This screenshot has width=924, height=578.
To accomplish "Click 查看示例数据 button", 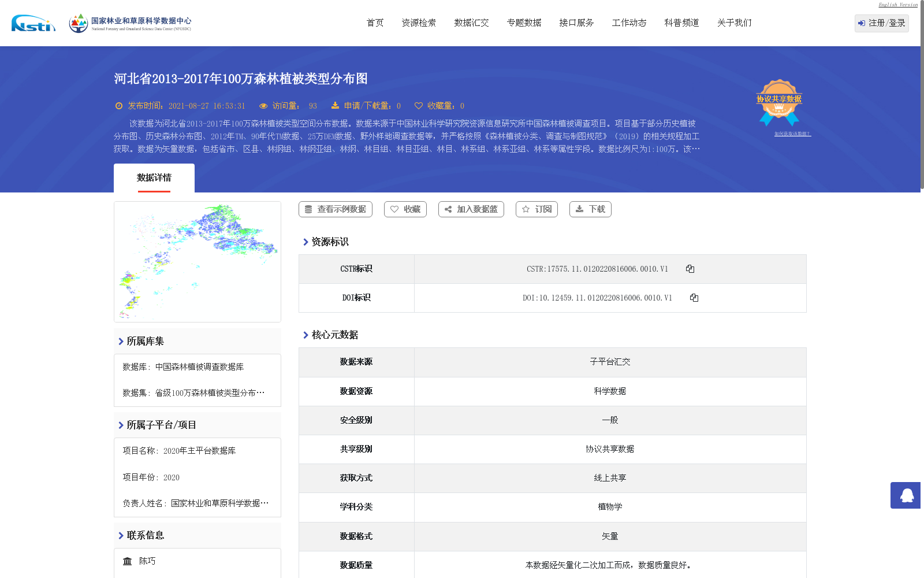I will [336, 209].
